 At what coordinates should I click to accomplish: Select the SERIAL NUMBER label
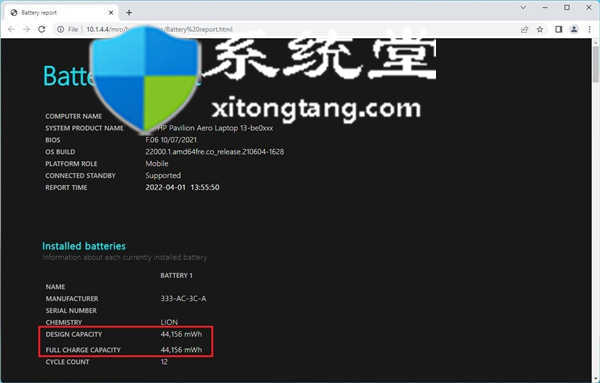(71, 310)
